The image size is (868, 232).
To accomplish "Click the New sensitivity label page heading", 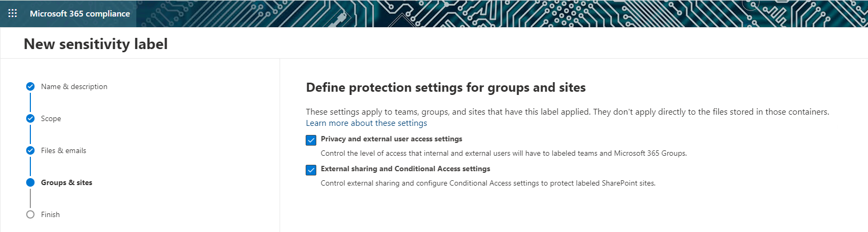I will pyautogui.click(x=96, y=44).
